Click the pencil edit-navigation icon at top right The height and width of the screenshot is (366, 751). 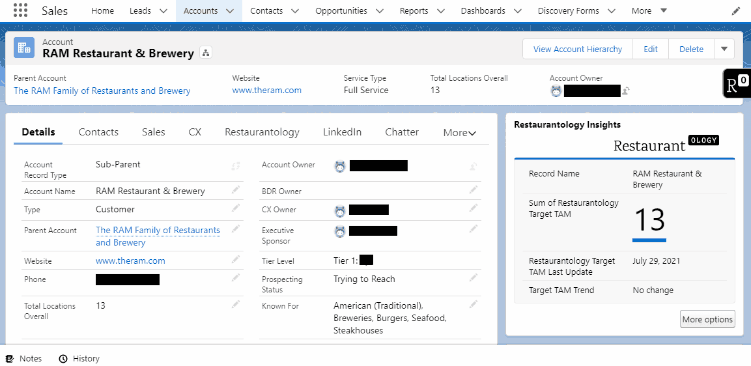736,11
